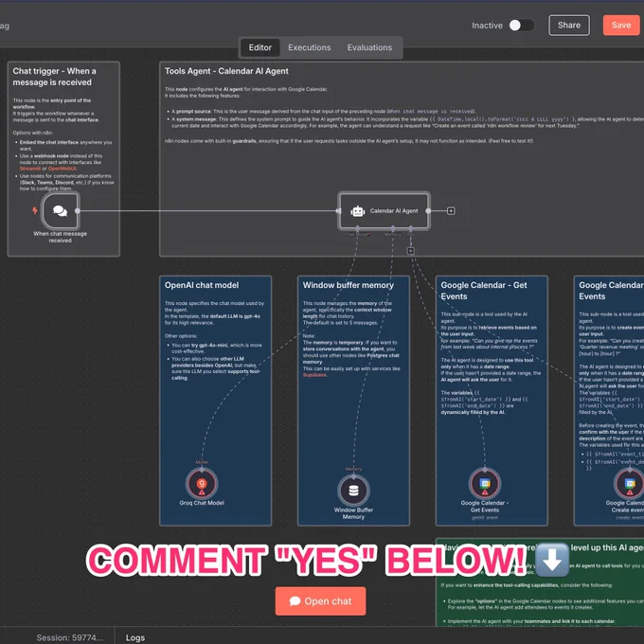Add a tool under Calendar AI Agent

pos(410,251)
